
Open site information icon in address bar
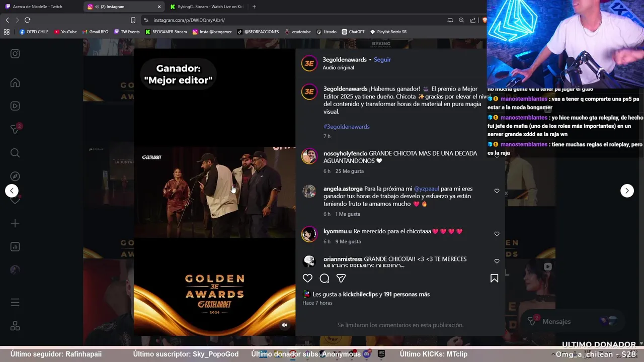(x=146, y=20)
